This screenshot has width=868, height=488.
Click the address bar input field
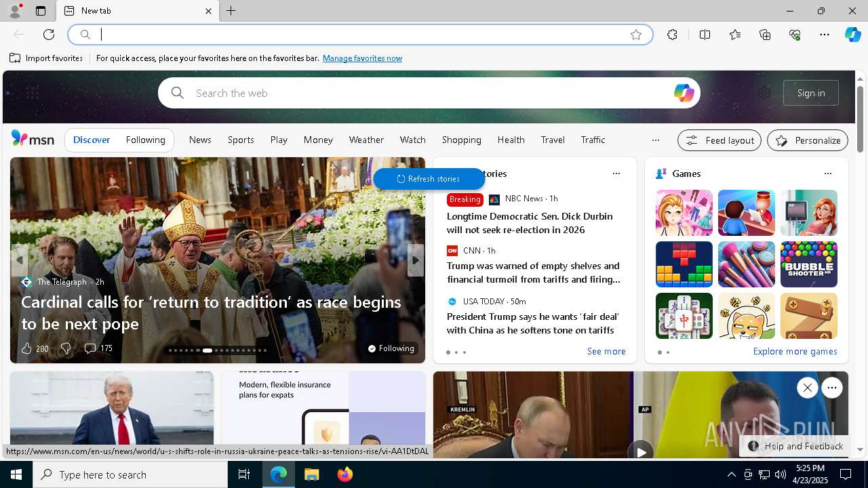coord(359,35)
